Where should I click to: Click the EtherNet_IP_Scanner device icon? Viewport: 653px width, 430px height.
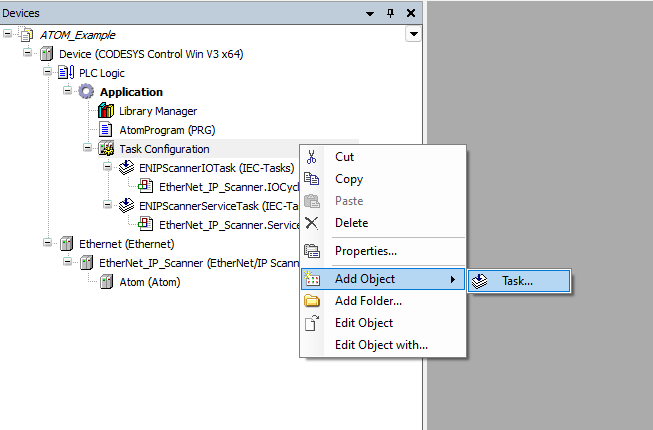(x=86, y=263)
